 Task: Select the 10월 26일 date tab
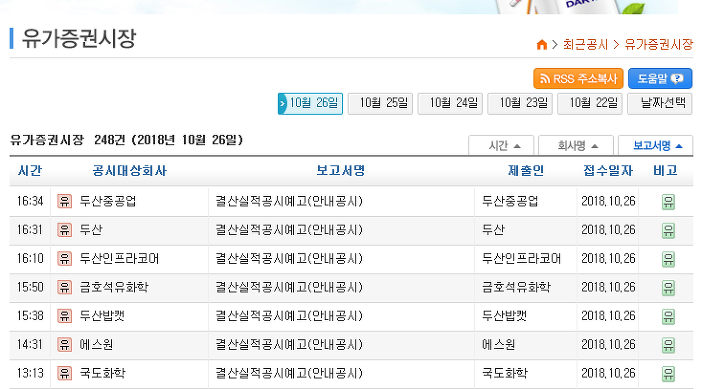(310, 104)
